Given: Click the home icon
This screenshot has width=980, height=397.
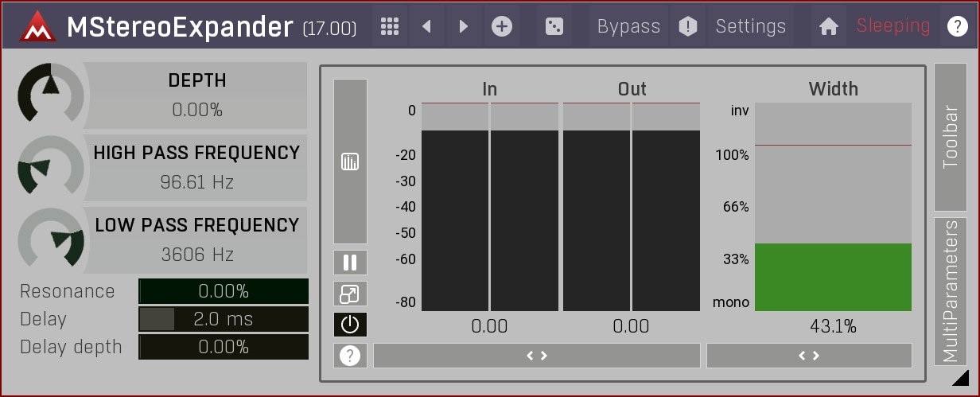Looking at the screenshot, I should tap(829, 26).
